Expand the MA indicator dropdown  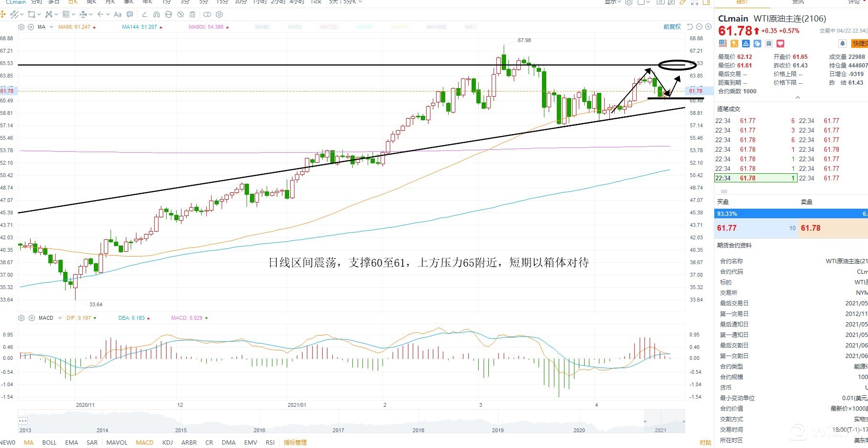52,27
